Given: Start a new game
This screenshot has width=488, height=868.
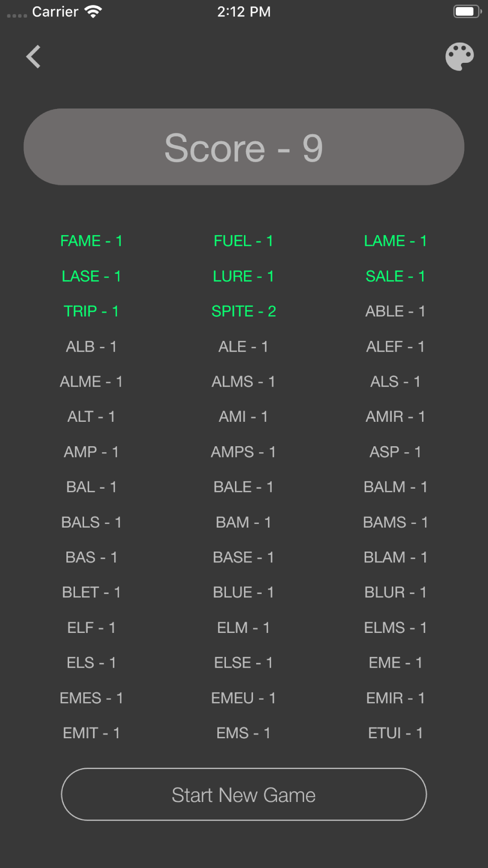Looking at the screenshot, I should [244, 794].
